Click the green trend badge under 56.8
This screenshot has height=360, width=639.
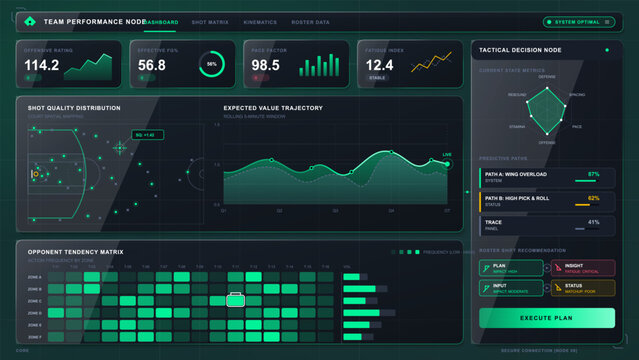pos(146,77)
